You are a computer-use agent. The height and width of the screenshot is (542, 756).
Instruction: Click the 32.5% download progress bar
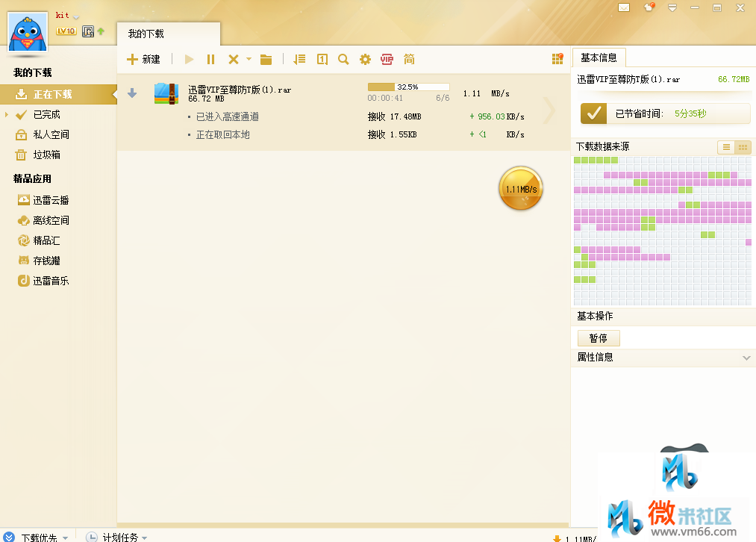(x=408, y=87)
